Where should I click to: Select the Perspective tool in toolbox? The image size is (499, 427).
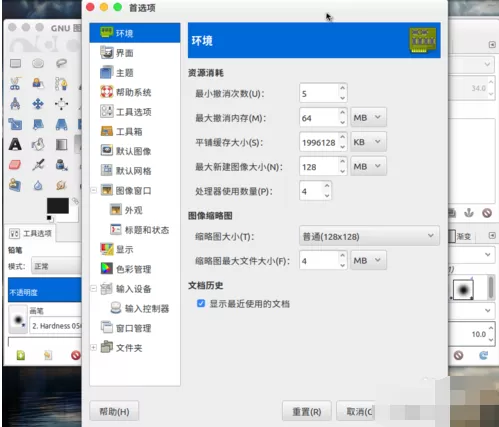(x=61, y=124)
